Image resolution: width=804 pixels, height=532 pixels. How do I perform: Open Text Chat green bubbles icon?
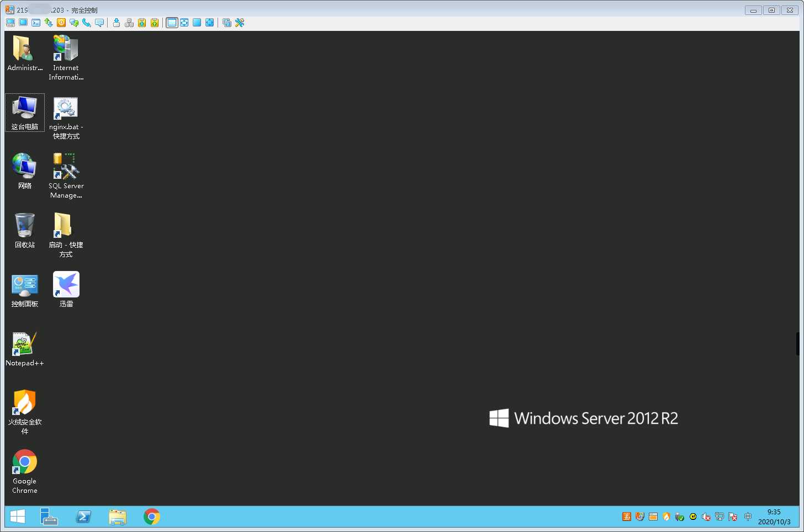74,23
